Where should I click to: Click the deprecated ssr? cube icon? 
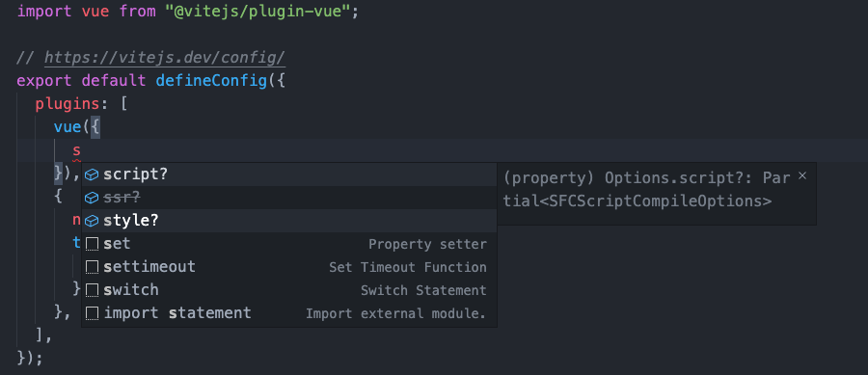92,198
